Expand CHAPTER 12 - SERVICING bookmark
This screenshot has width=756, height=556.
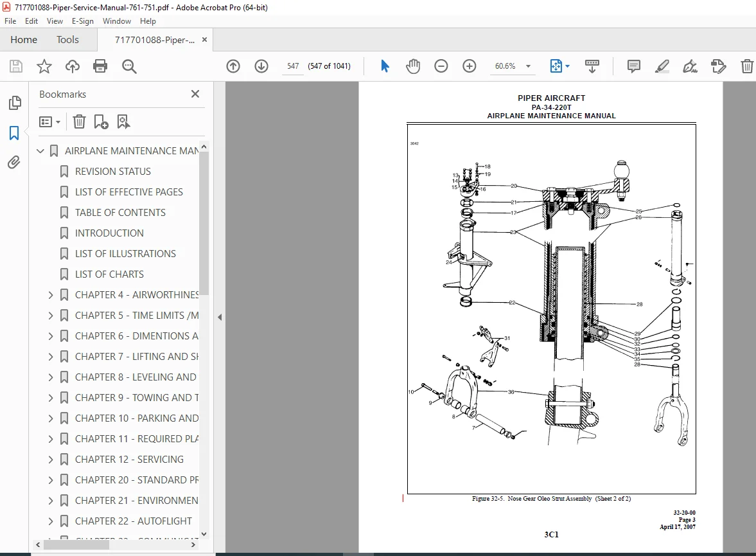tap(51, 460)
